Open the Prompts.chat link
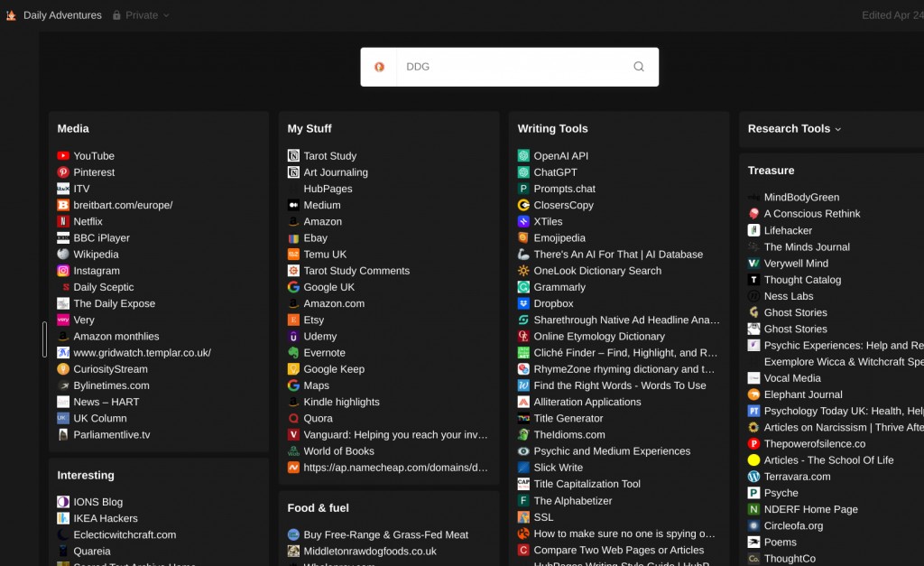Viewport: 924px width, 566px height. tap(565, 189)
